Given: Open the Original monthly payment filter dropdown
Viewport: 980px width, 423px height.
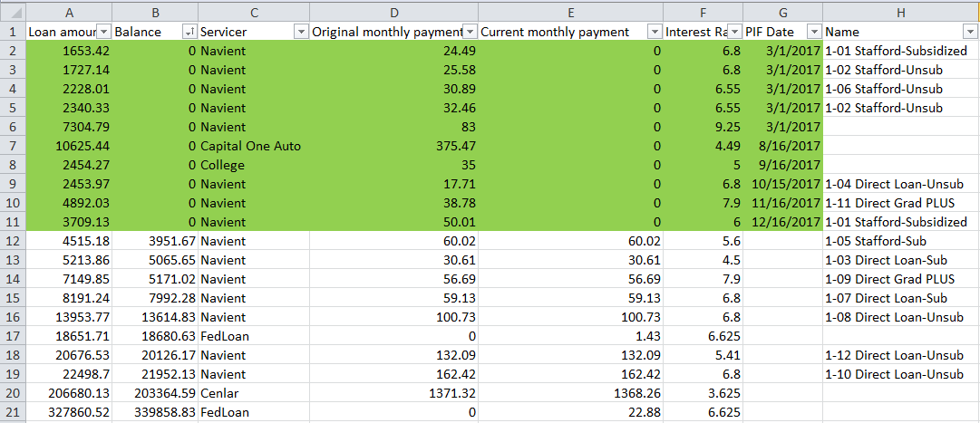Looking at the screenshot, I should tap(470, 32).
